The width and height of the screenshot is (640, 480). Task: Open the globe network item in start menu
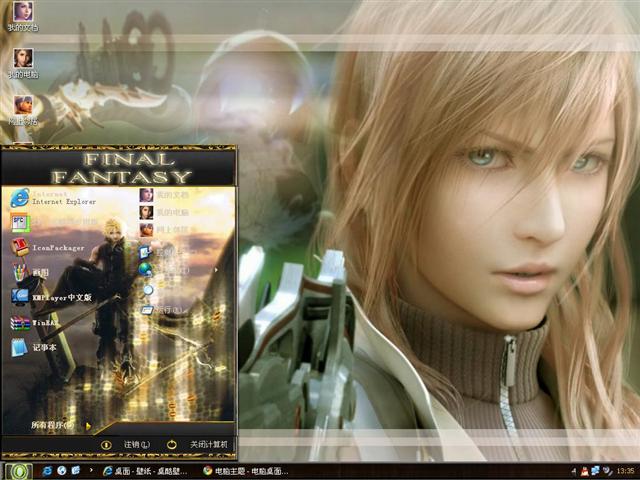point(163,270)
